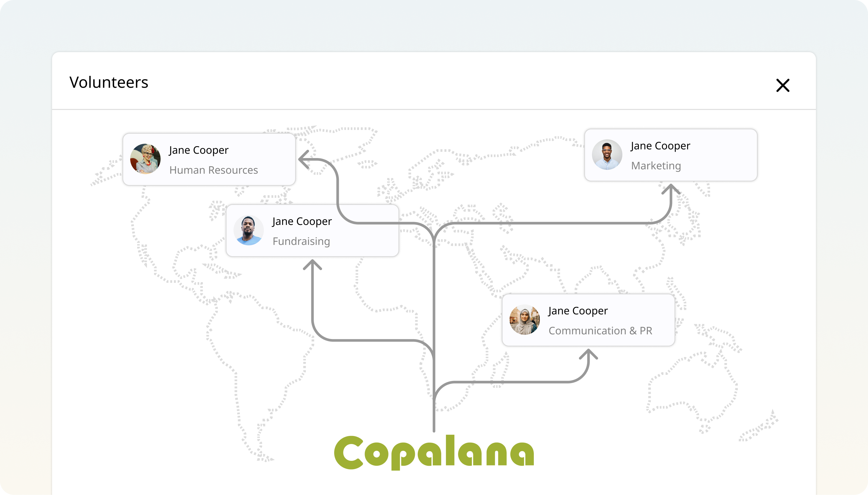This screenshot has width=868, height=495.
Task: Click the Fundraising volunteer avatar
Action: click(x=248, y=230)
